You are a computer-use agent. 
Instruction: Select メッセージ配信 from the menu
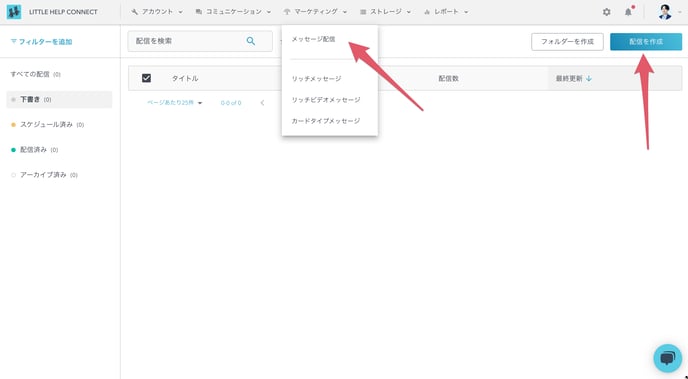313,39
